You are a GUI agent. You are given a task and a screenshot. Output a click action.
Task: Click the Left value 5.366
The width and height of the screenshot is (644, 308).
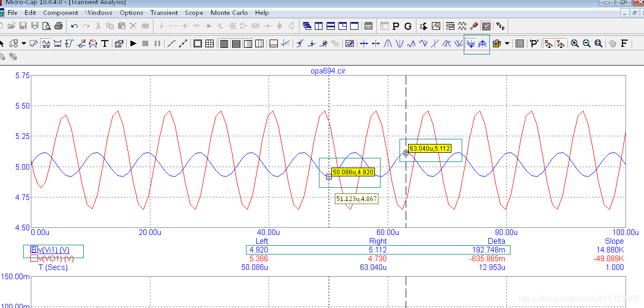click(x=258, y=259)
